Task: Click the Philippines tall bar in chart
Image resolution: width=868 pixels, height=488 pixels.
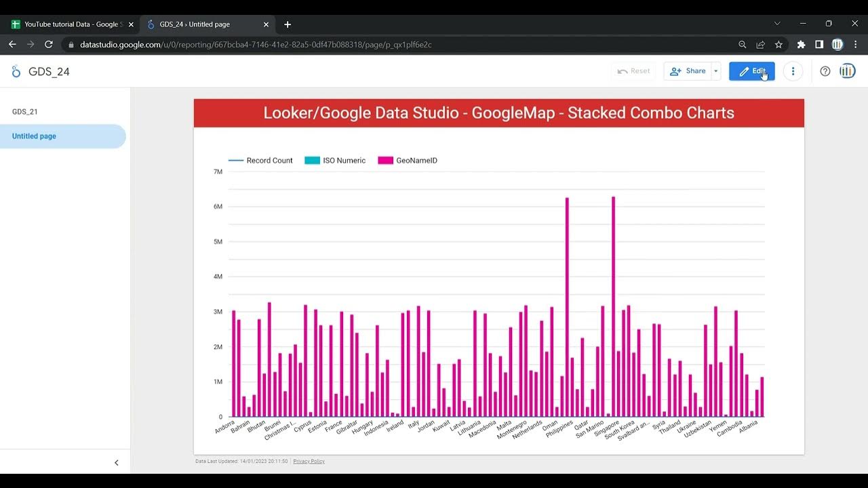Action: click(x=567, y=307)
